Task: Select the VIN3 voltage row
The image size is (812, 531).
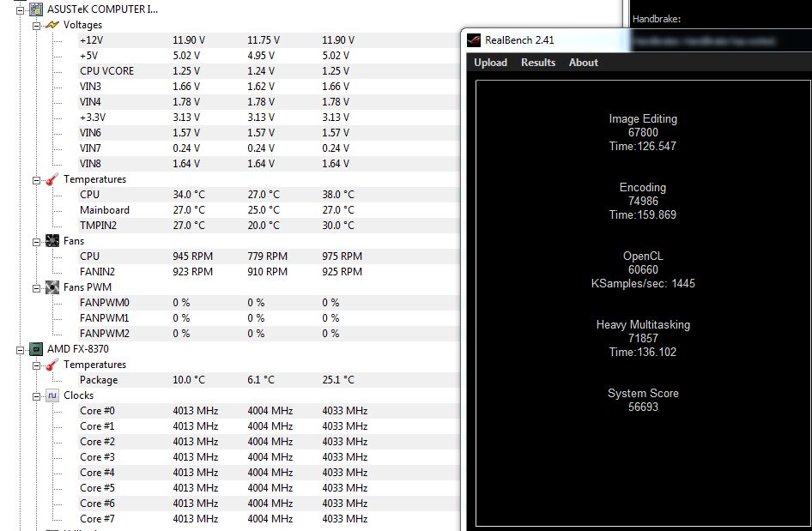Action: pos(269,87)
